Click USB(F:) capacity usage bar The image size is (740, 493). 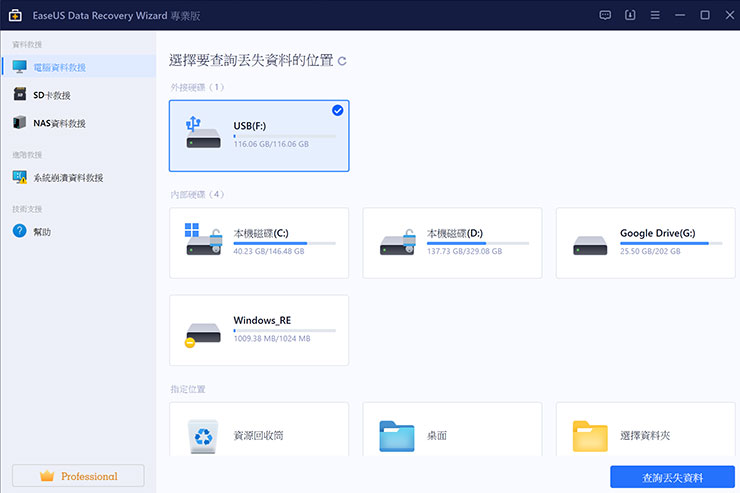tap(285, 136)
